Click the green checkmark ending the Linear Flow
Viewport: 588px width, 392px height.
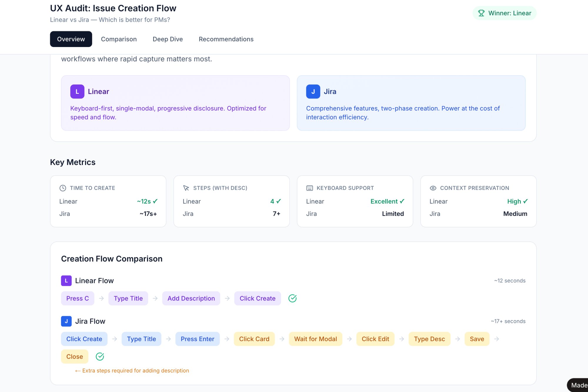coord(293,298)
